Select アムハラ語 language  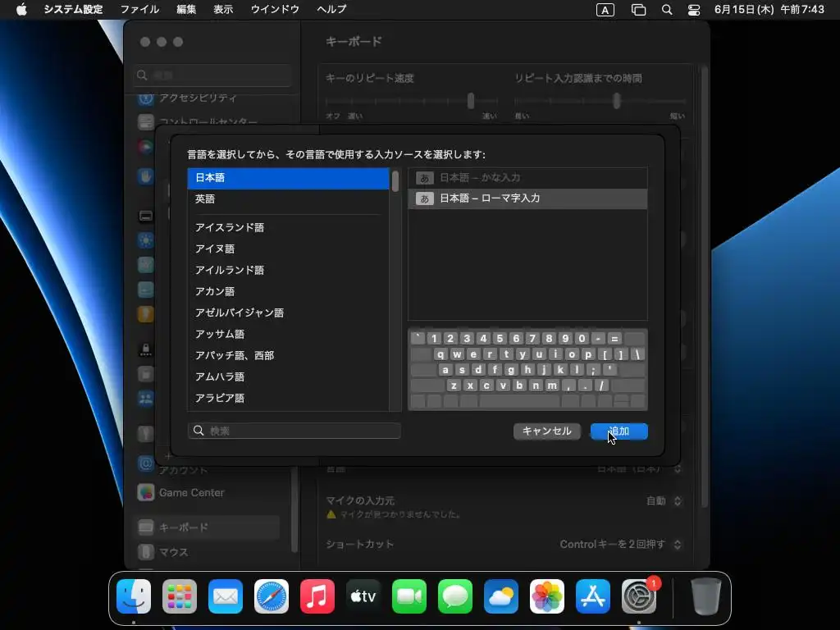pos(288,377)
